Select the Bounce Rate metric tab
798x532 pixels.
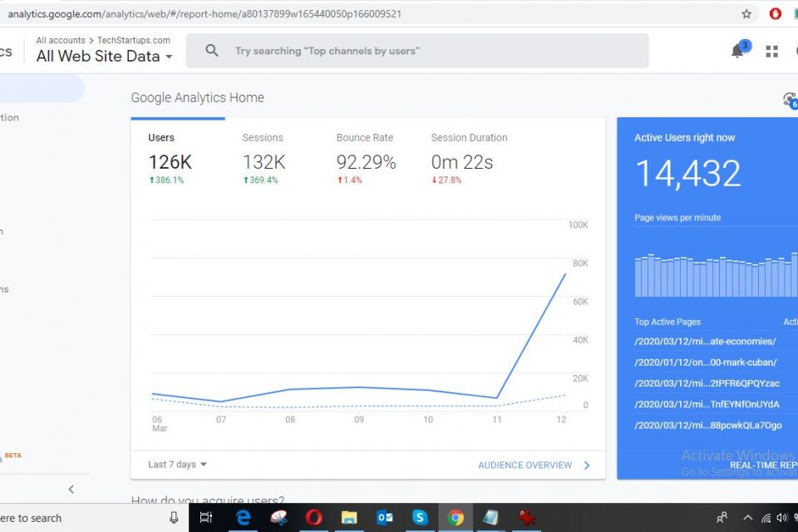(364, 138)
